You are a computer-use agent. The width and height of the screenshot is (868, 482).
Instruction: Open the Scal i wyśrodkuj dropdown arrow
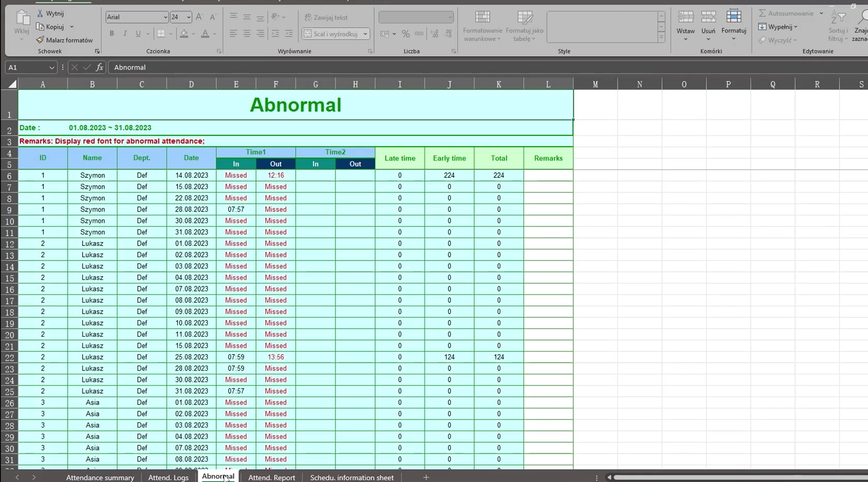pos(365,34)
